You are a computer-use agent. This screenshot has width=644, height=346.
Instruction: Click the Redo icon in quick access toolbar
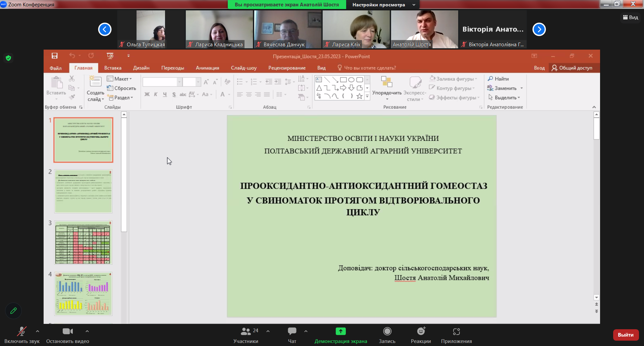coord(91,56)
